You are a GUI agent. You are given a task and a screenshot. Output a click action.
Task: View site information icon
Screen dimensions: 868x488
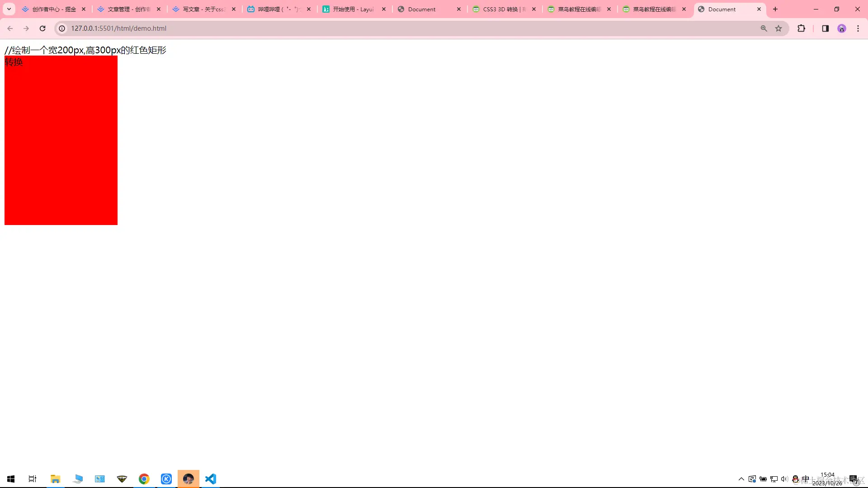[62, 28]
